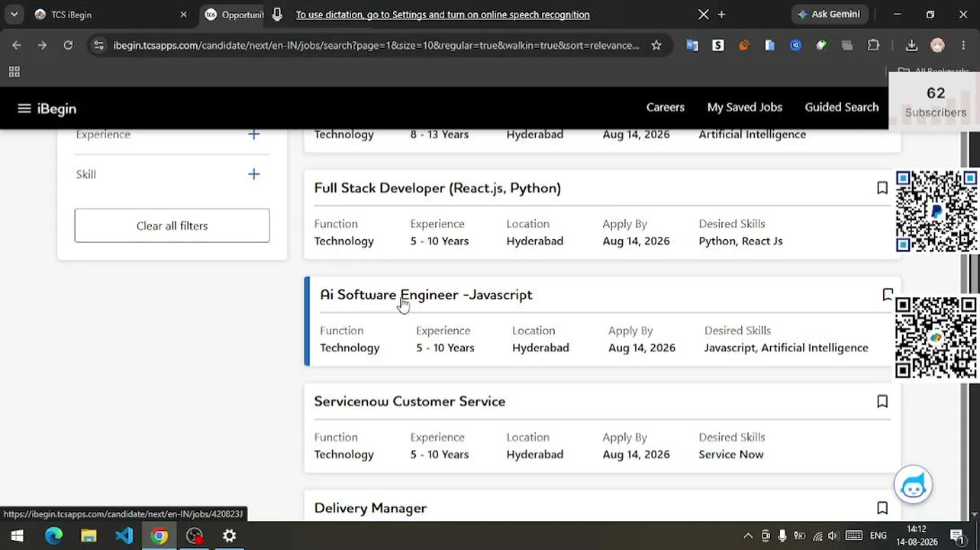Open a new browser tab
The height and width of the screenshot is (550, 980).
721,15
